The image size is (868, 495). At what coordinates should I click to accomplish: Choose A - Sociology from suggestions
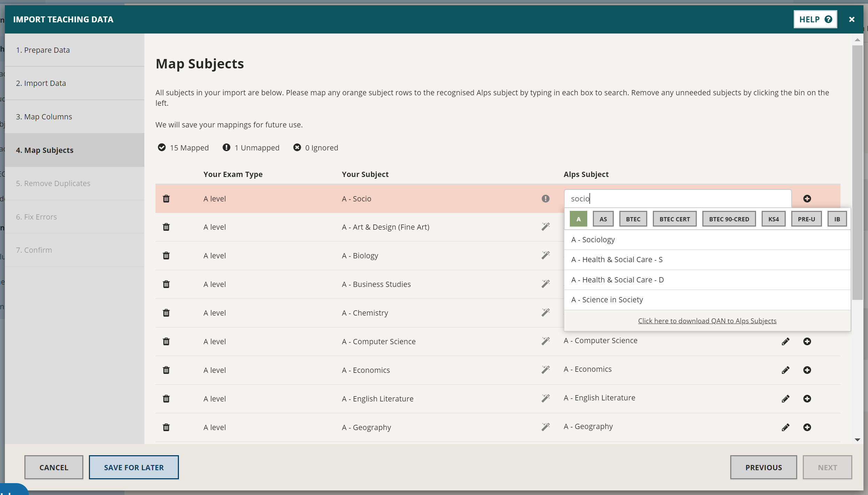(707, 239)
